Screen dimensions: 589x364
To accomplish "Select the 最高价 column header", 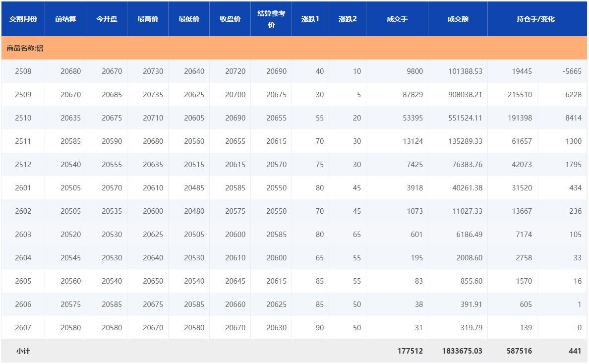I will click(148, 19).
